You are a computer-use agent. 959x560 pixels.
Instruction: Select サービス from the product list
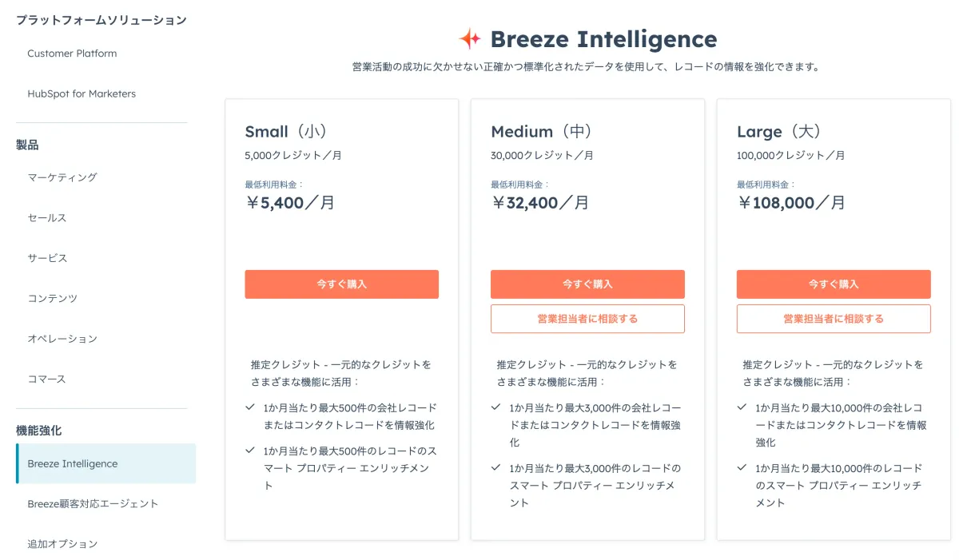(x=46, y=257)
